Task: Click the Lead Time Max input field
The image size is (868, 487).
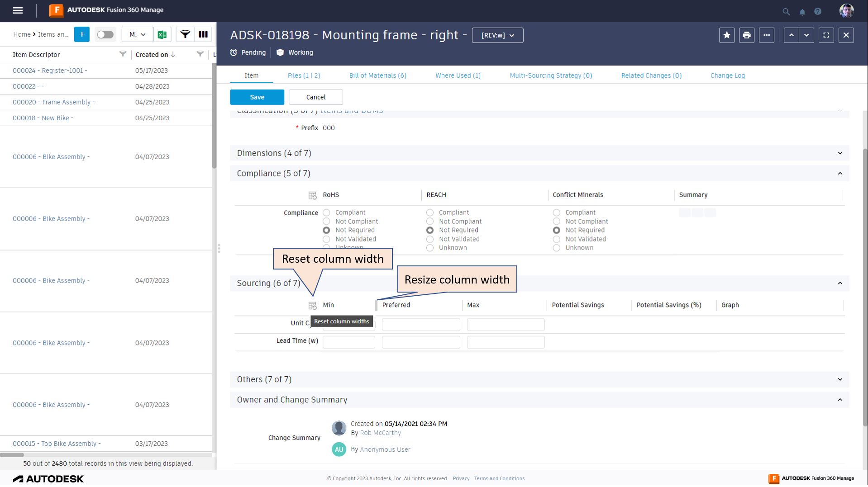Action: click(x=506, y=343)
